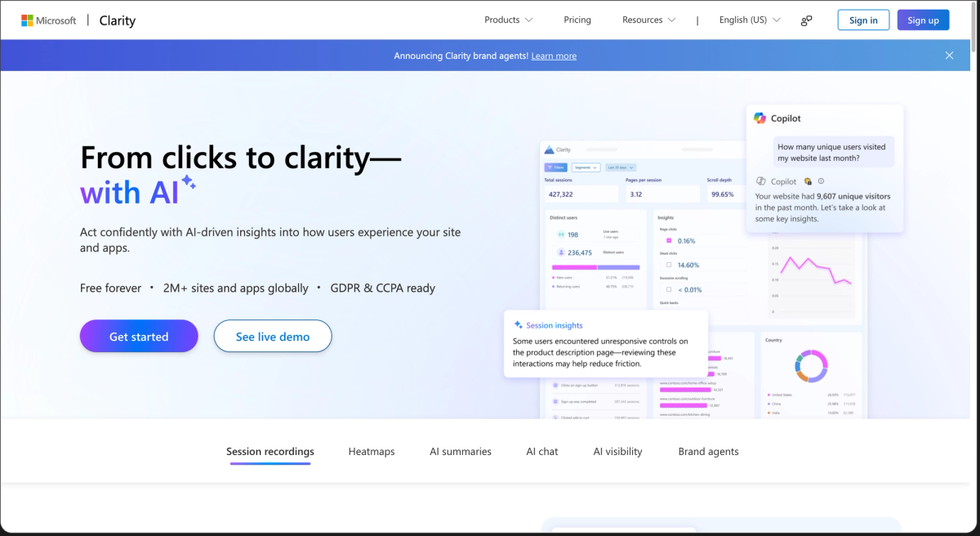Viewport: 980px width, 536px height.
Task: Open the English (US) language dropdown
Action: coord(749,20)
